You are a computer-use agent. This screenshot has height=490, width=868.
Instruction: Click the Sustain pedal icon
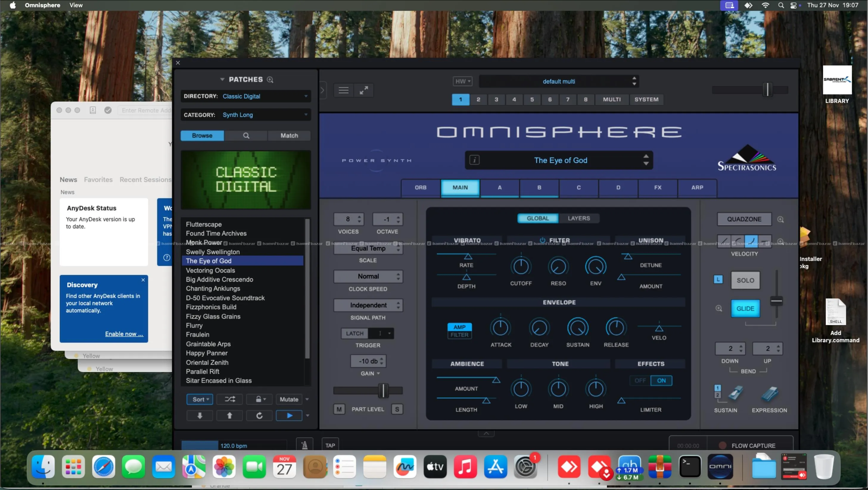[735, 393]
